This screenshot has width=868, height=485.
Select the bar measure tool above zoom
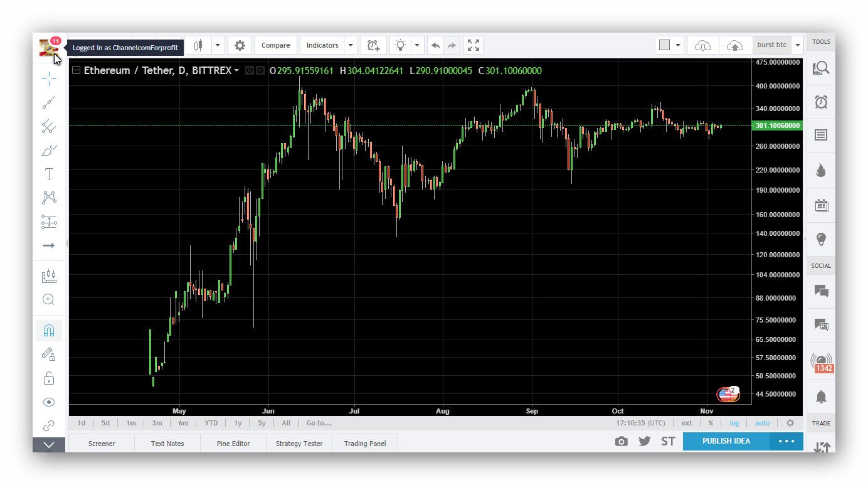pyautogui.click(x=49, y=276)
